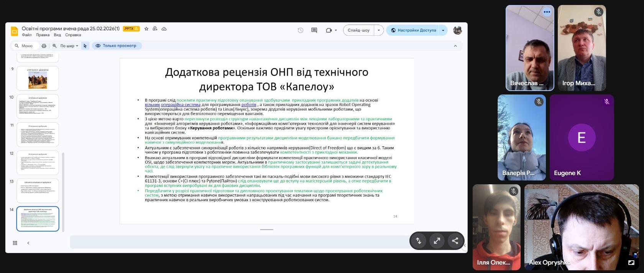Select Ігор Миха... participant video tile

pos(582,48)
